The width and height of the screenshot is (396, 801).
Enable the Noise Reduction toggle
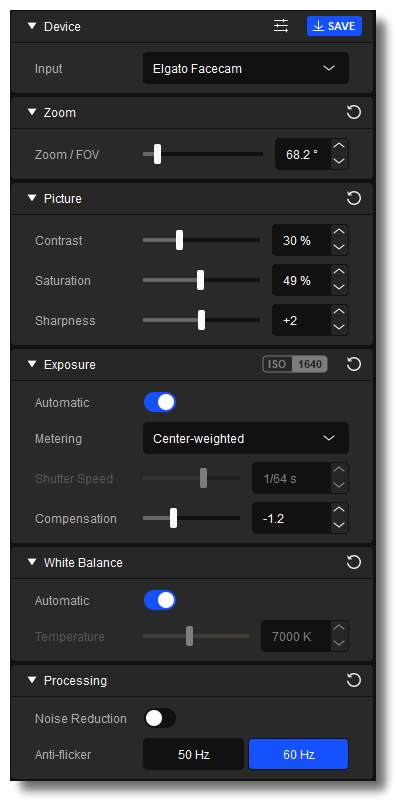click(160, 719)
